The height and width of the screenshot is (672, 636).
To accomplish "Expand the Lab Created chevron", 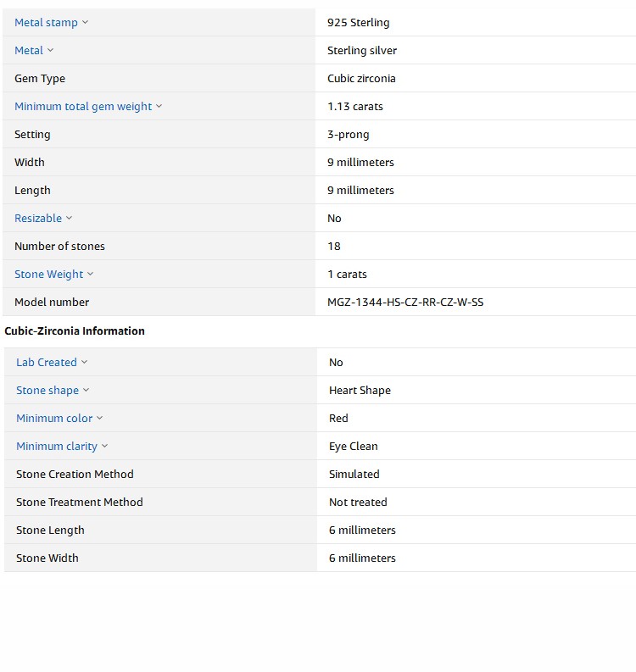I will pos(85,363).
